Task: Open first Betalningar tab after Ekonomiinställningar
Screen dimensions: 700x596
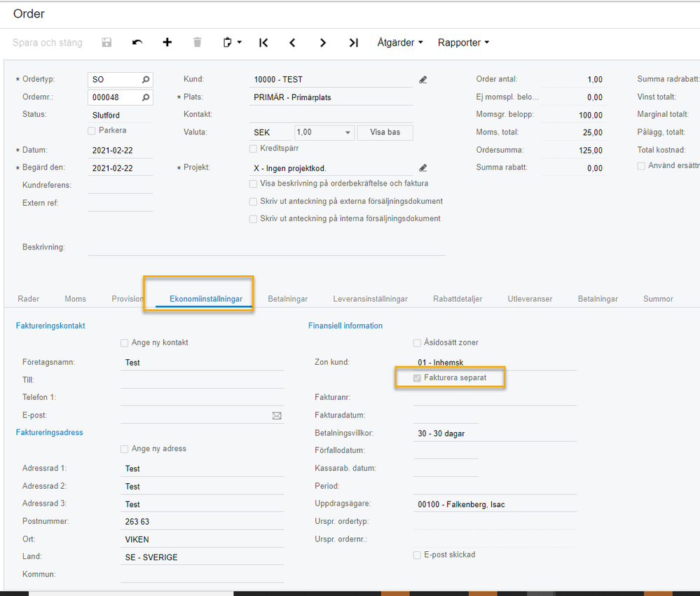Action: 287,299
